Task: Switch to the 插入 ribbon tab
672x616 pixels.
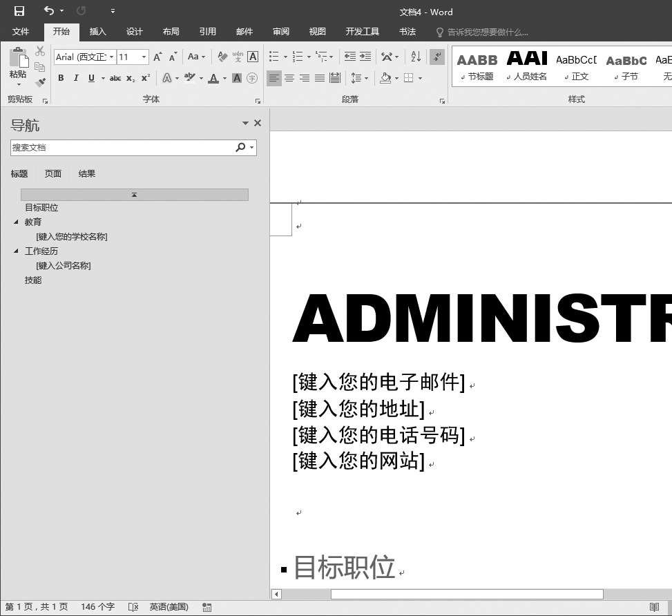Action: tap(97, 32)
